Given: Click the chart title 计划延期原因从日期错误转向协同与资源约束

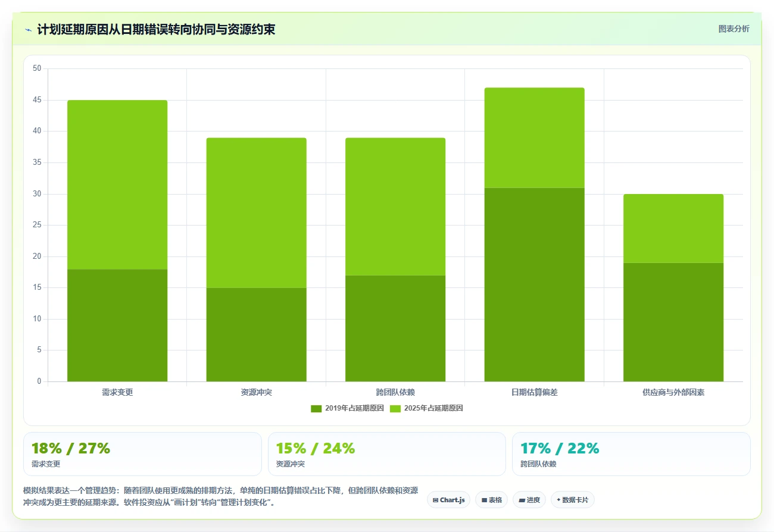Looking at the screenshot, I should click(156, 29).
